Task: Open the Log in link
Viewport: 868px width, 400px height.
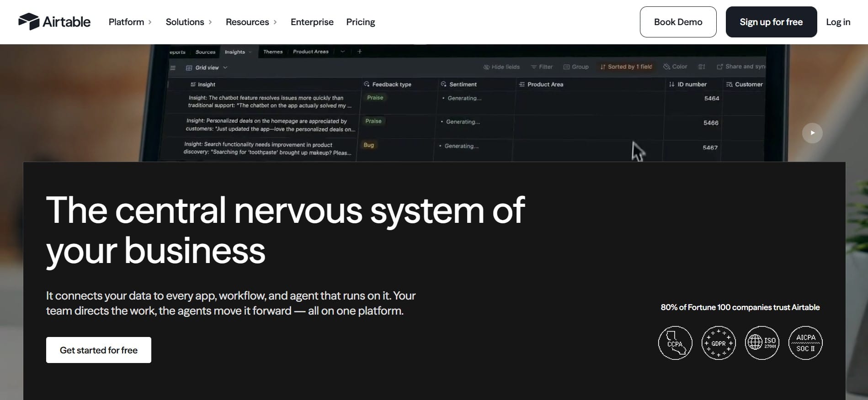Action: [x=838, y=22]
